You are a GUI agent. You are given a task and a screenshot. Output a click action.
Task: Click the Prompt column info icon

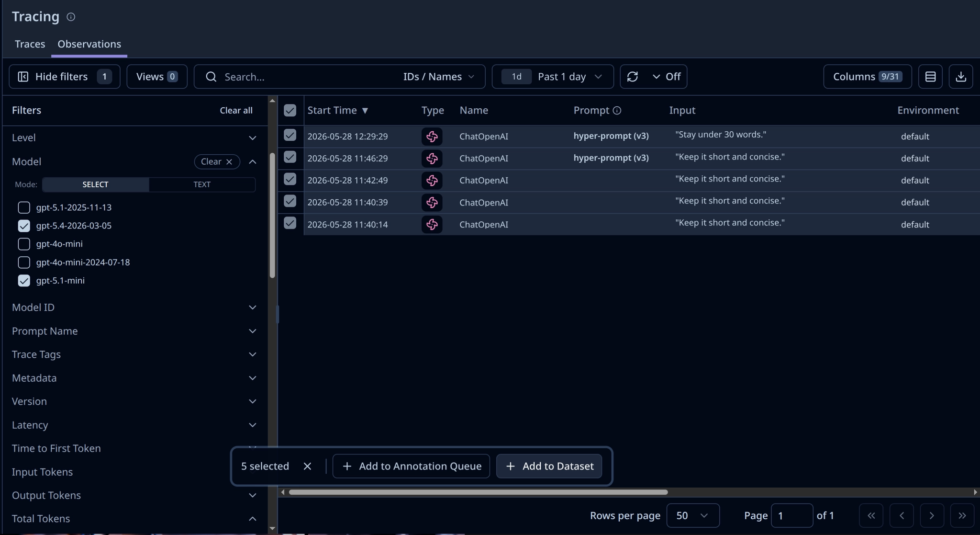point(617,111)
